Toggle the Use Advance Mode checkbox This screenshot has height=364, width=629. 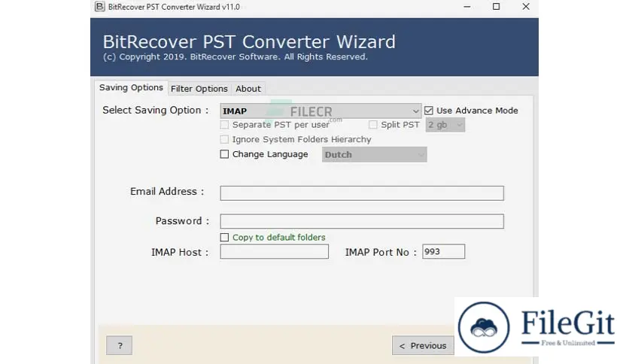point(429,111)
